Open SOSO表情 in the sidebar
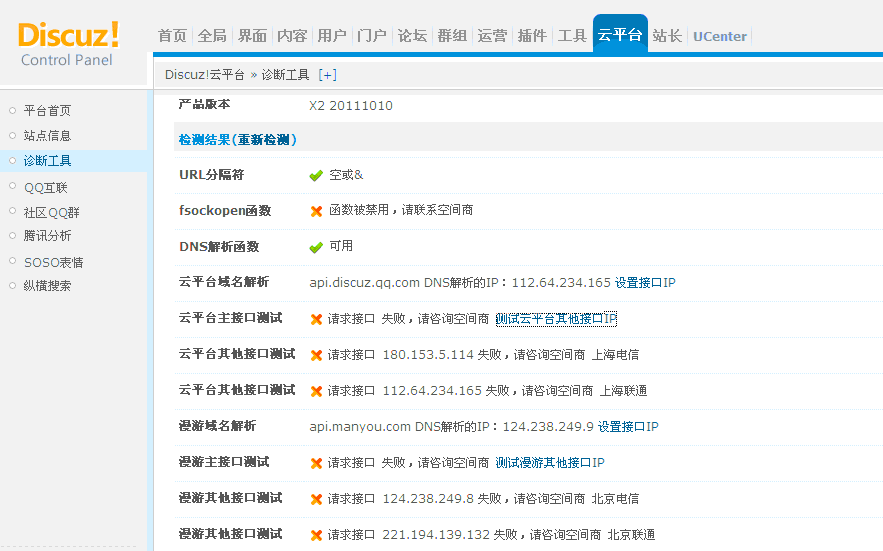883x551 pixels. (53, 263)
